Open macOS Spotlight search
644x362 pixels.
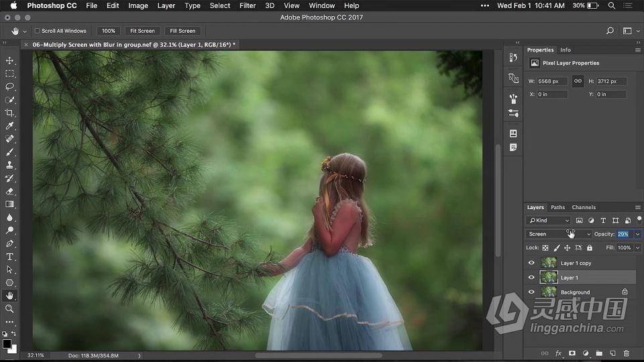tap(612, 6)
